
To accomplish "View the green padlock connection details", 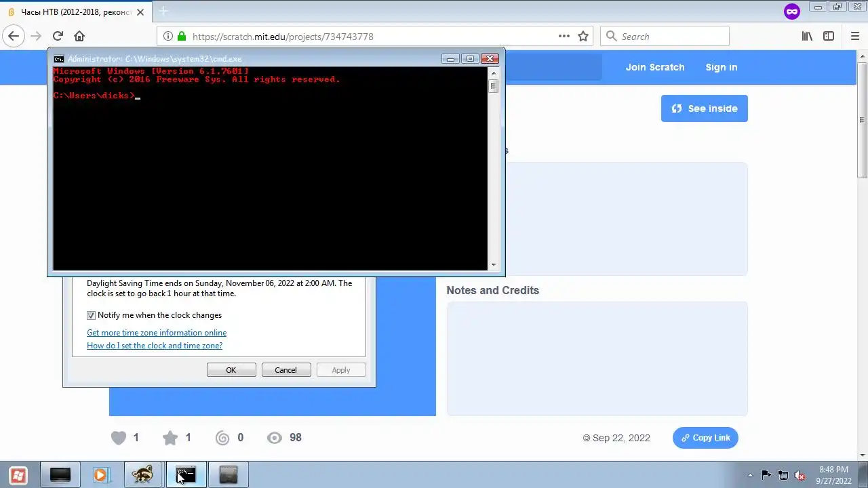I will click(x=181, y=37).
